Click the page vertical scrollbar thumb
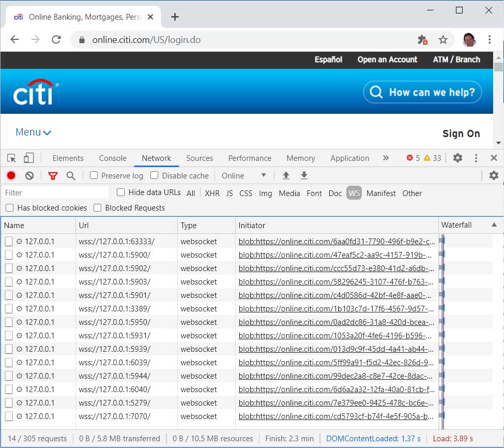 (498, 67)
